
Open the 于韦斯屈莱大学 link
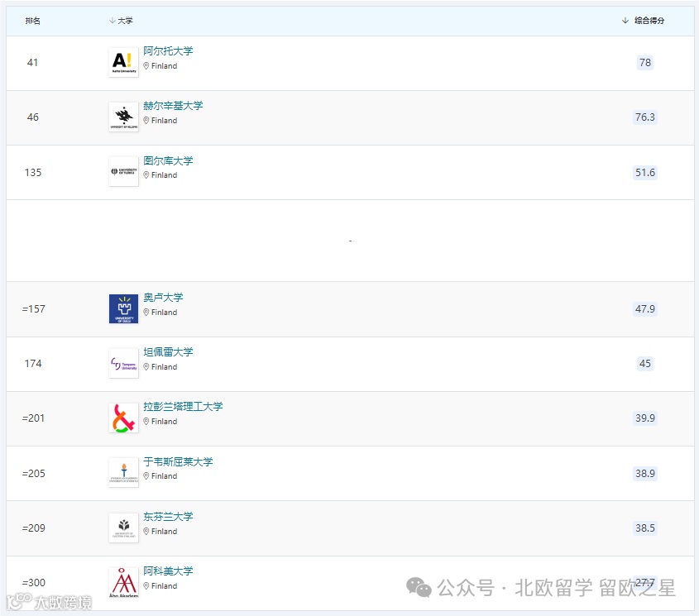pos(178,461)
